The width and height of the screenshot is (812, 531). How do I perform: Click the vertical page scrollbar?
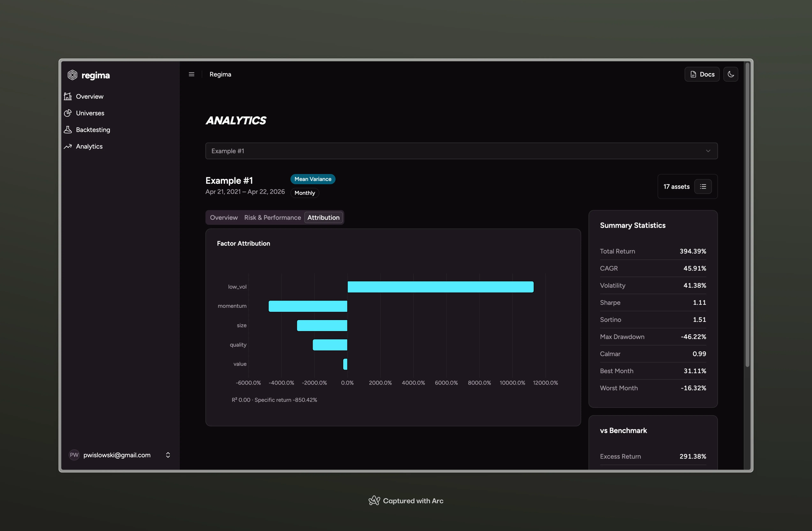pos(747,215)
